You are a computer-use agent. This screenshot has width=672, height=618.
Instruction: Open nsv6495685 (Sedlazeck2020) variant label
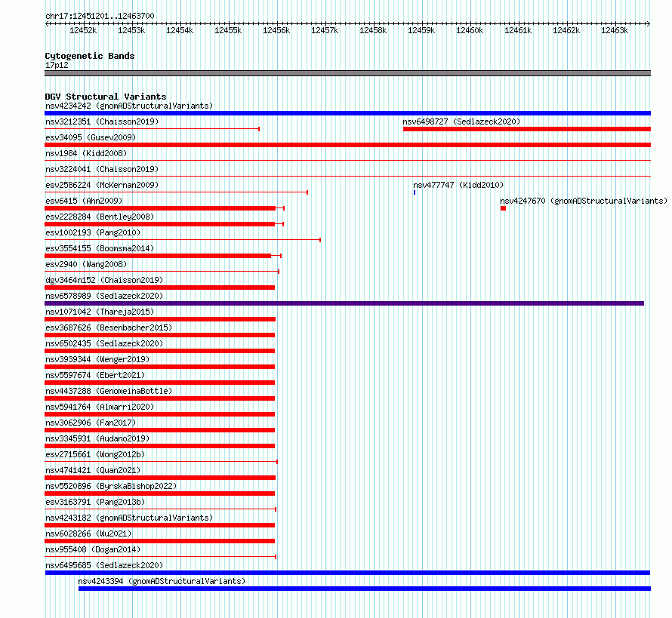tap(104, 565)
